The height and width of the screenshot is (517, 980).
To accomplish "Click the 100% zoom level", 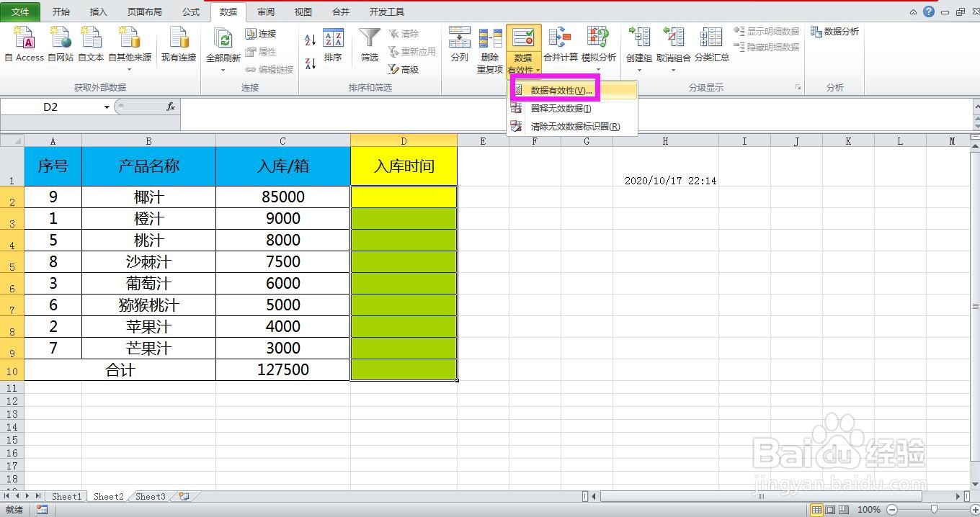I will [869, 510].
